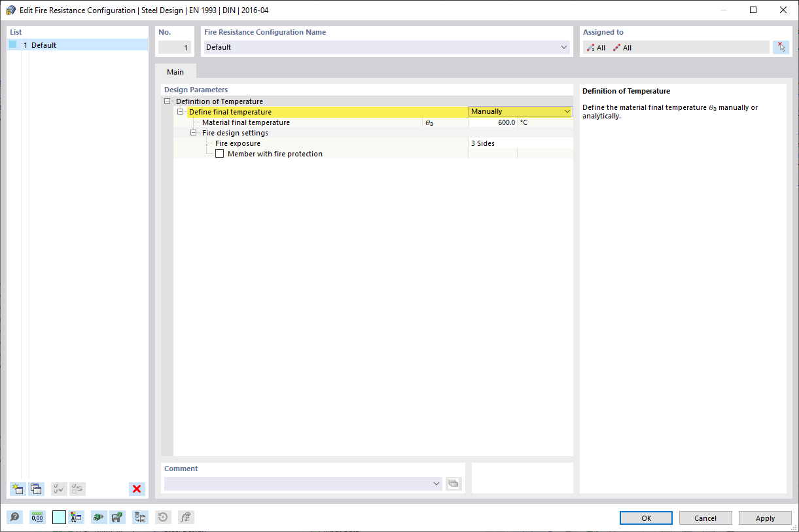Click the light cyan color box
This screenshot has height=532, width=799.
coord(59,517)
